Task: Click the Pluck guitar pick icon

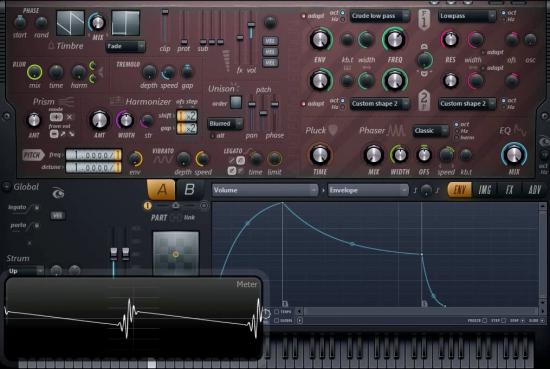Action: (333, 130)
